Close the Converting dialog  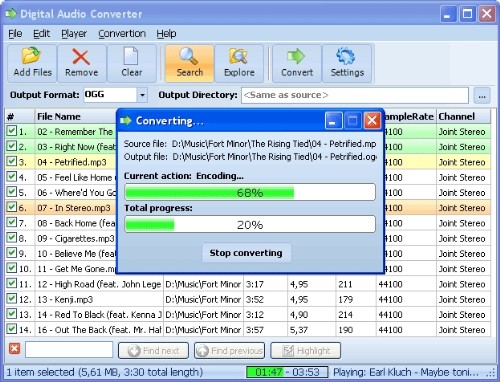372,120
